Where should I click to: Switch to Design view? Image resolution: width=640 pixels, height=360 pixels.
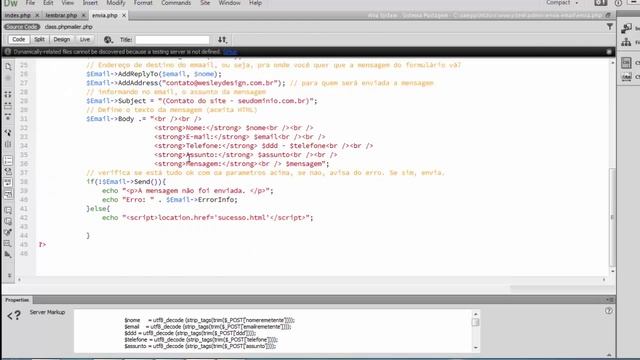62,40
